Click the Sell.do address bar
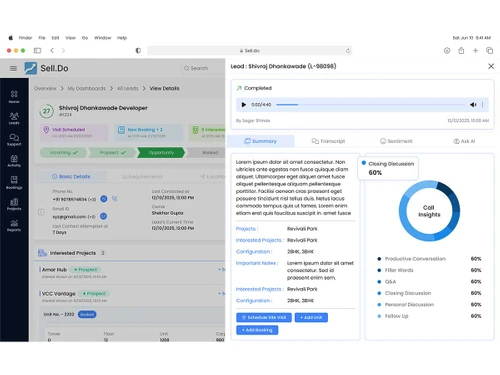This screenshot has width=500, height=375. tap(249, 51)
